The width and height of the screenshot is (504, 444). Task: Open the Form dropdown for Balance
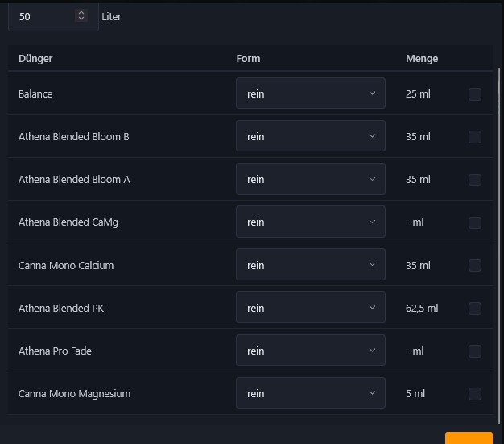coord(310,93)
